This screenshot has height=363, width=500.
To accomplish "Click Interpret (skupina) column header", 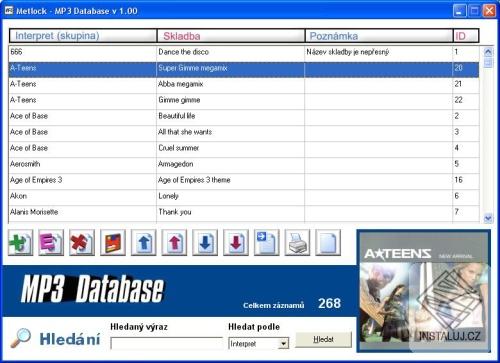I will coord(83,36).
